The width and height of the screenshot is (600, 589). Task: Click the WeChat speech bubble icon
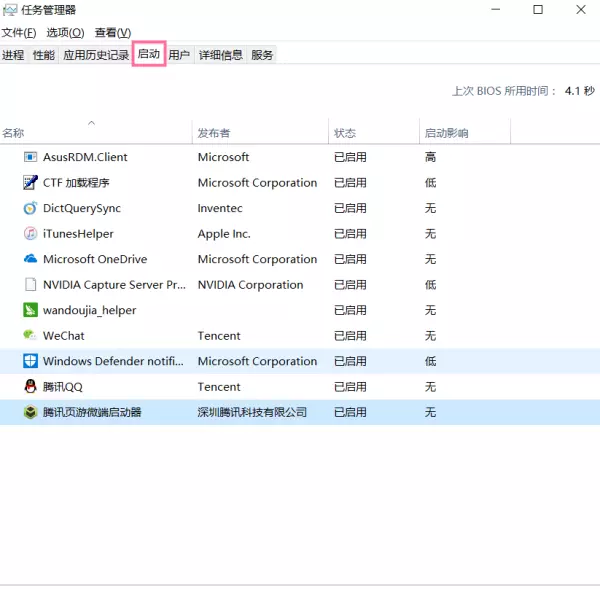[x=30, y=335]
